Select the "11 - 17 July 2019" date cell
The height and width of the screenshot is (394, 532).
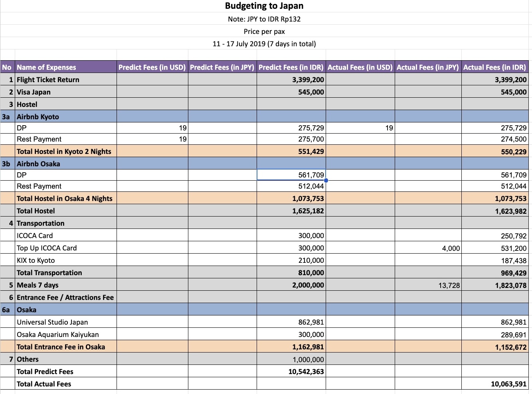[264, 44]
